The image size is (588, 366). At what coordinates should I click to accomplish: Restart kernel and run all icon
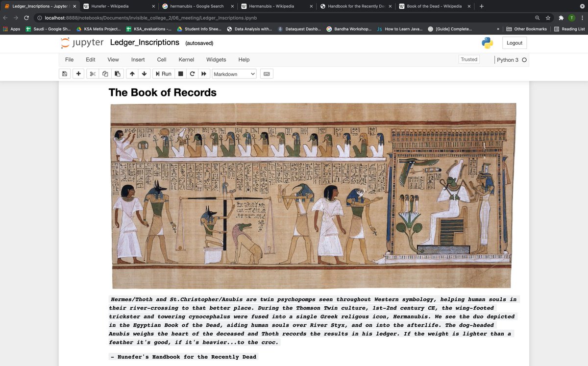coord(204,74)
